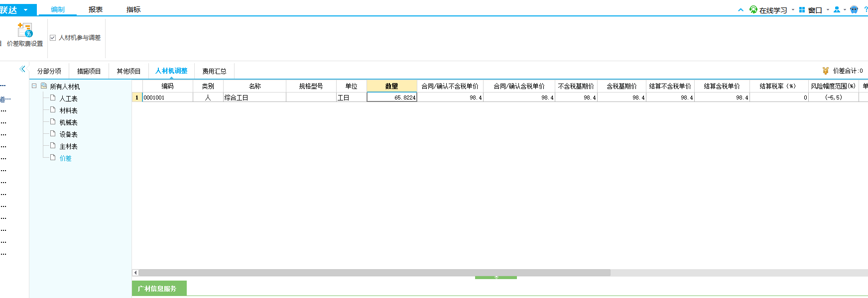
Task: Select 机械表 in tree
Action: pos(69,122)
